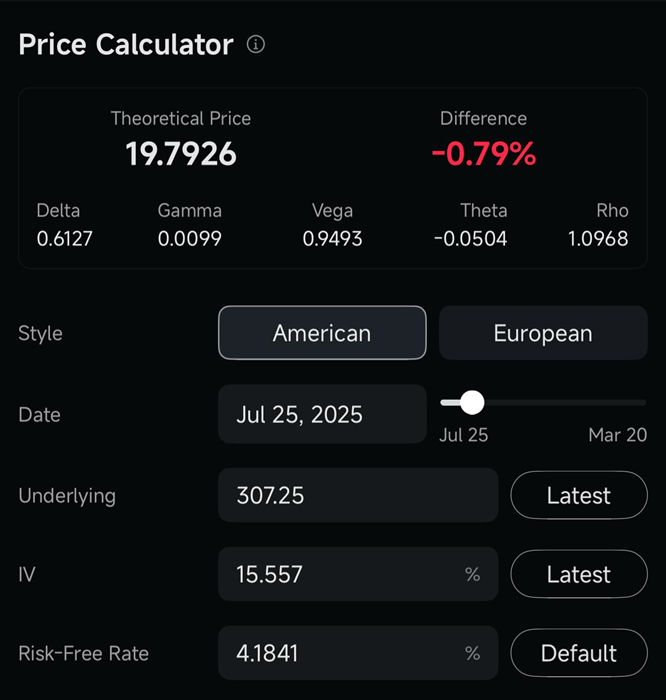Open the Jul 25, 2025 date field

click(322, 414)
